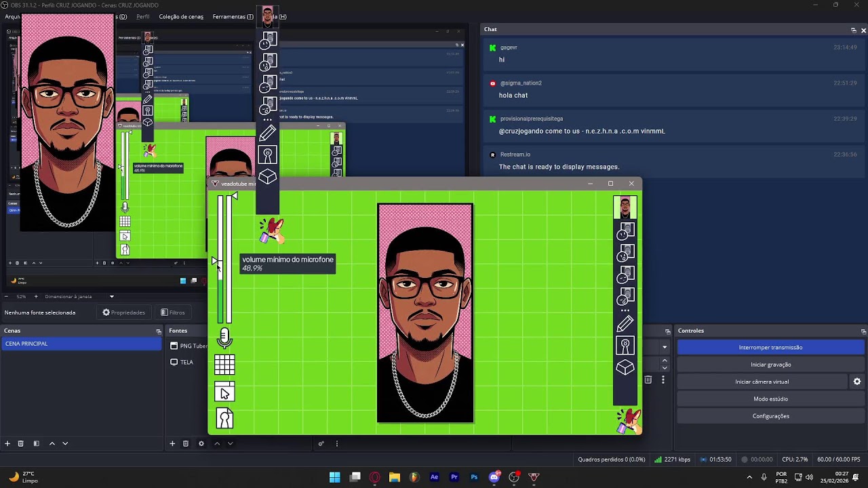Select the PNG Tuber source

tap(188, 346)
